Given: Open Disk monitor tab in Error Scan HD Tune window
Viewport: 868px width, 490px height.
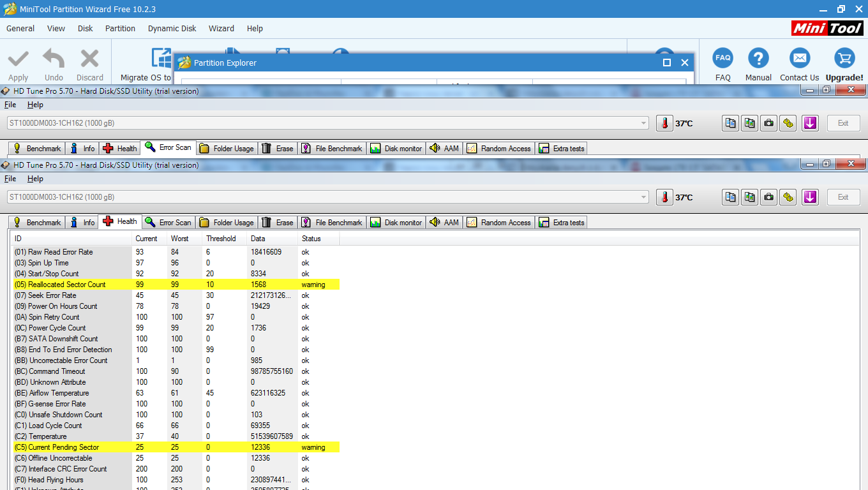Looking at the screenshot, I should (x=396, y=149).
